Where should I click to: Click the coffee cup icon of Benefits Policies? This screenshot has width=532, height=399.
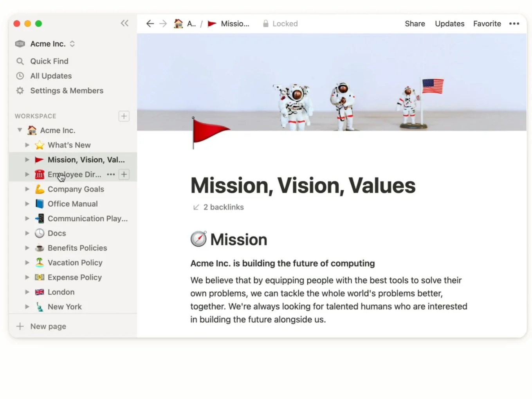[40, 248]
